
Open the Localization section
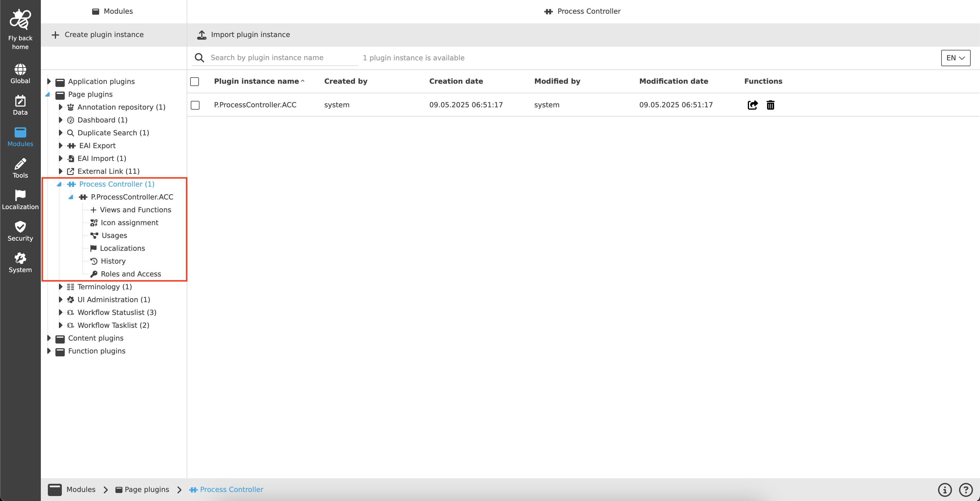tap(20, 200)
